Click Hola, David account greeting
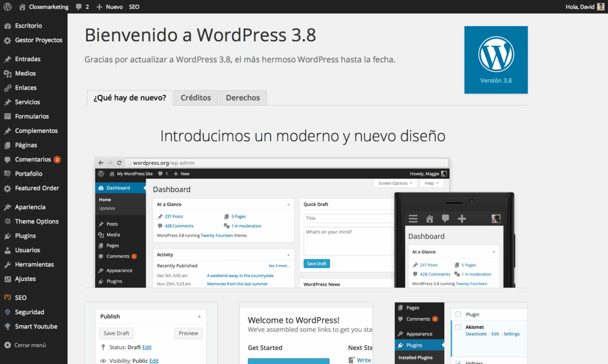The image size is (608, 364). tap(580, 7)
